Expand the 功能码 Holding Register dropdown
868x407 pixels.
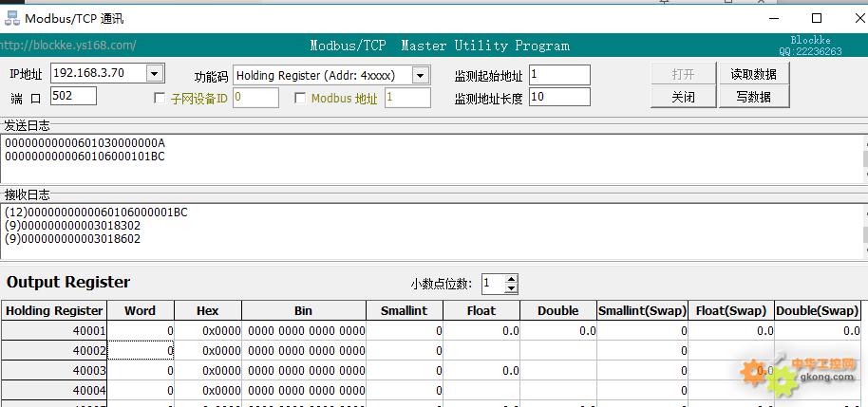[421, 75]
